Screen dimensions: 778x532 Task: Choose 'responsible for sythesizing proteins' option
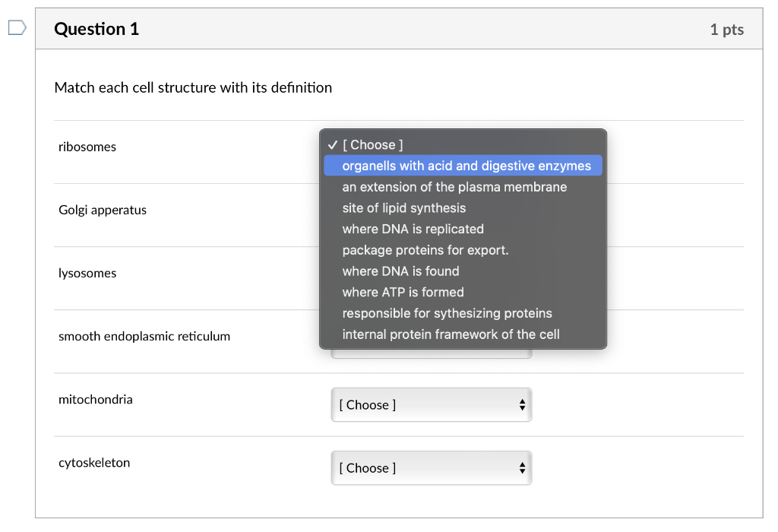tap(447, 313)
